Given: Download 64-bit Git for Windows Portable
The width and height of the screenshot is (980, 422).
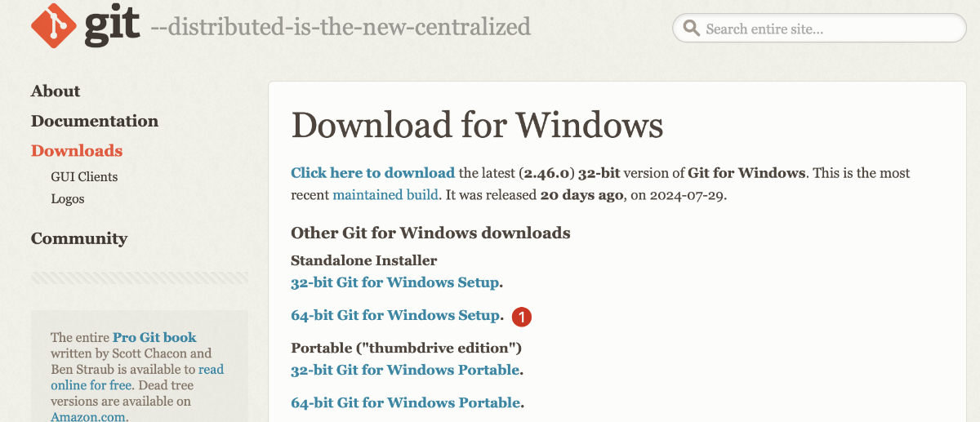Looking at the screenshot, I should click(x=405, y=402).
